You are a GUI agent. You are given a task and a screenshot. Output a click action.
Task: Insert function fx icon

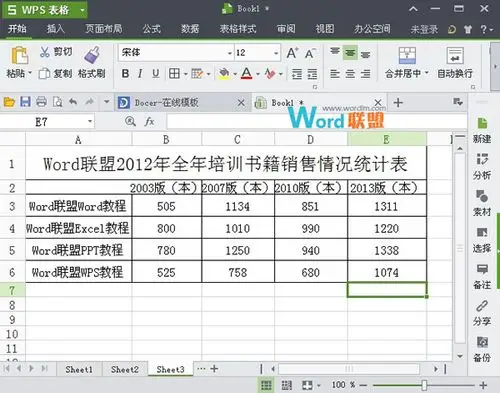coord(149,122)
